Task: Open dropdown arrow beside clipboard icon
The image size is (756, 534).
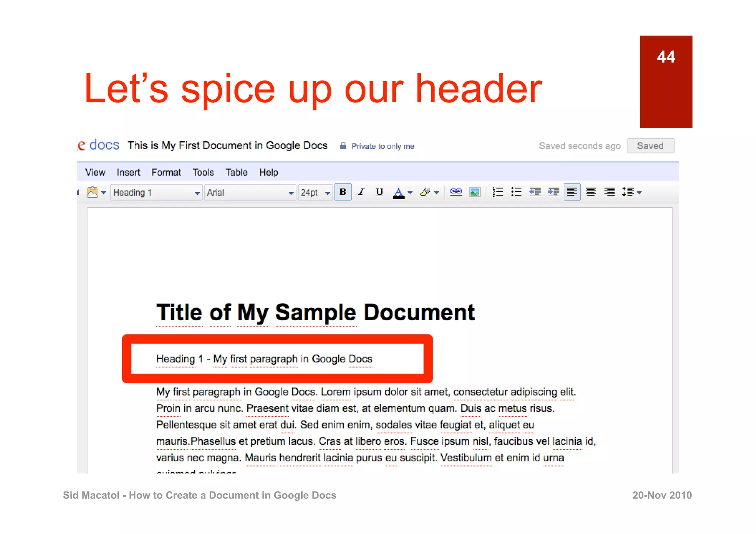Action: 104,193
